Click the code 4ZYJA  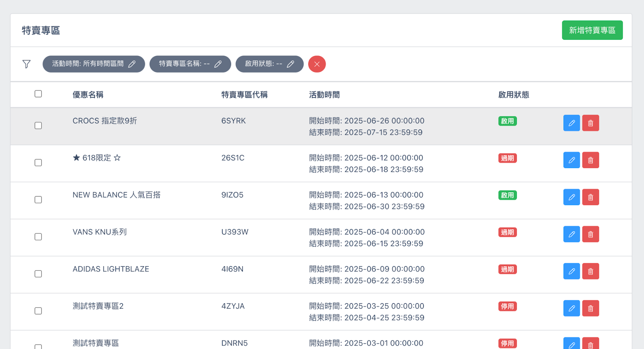233,306
